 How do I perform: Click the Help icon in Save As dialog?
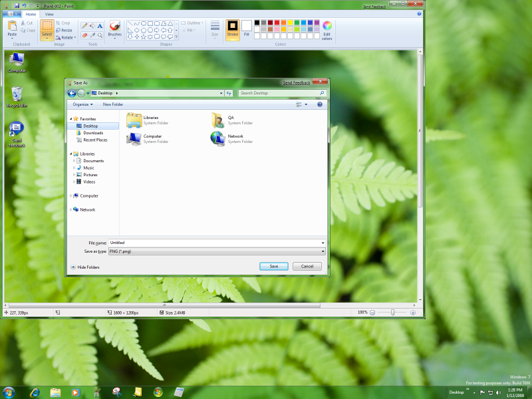(320, 104)
